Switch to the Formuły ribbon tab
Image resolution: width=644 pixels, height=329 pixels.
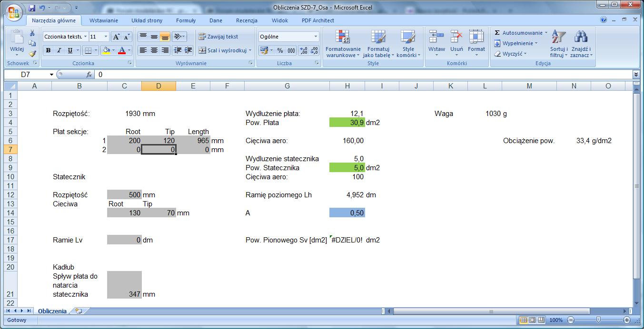coord(186,20)
